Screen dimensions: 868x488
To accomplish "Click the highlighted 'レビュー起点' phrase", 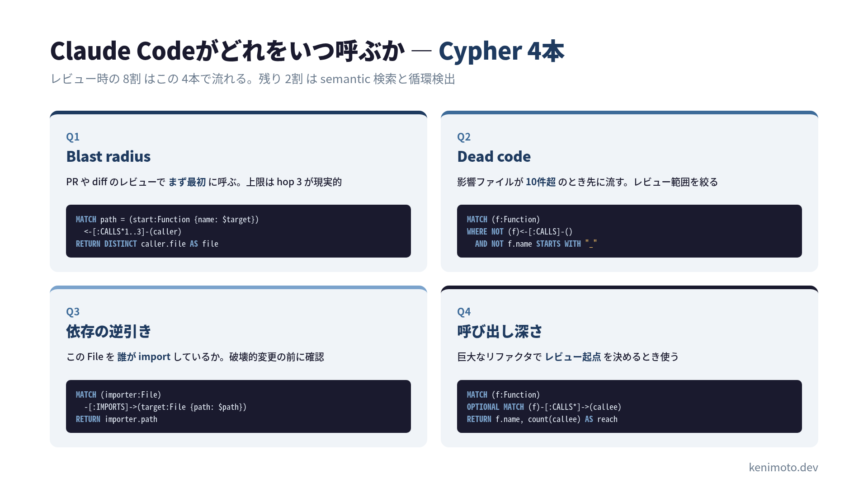I will click(573, 357).
